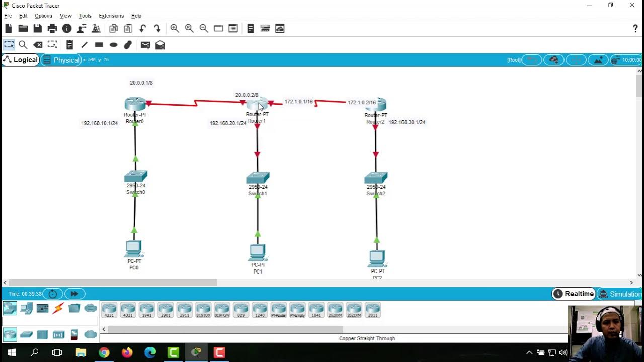
Task: Open the drawing palette icon
Action: coord(218,29)
